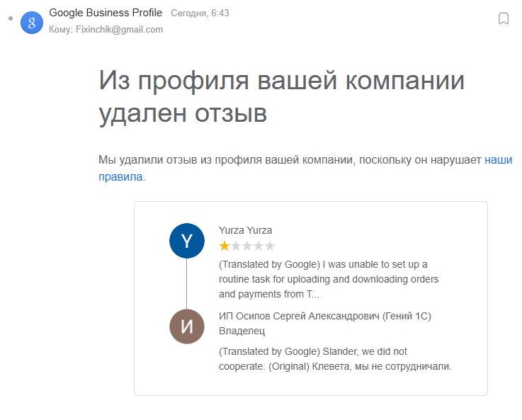Viewport: 522px width, 420px height.
Task: Click the one-star rating row
Action: click(246, 246)
